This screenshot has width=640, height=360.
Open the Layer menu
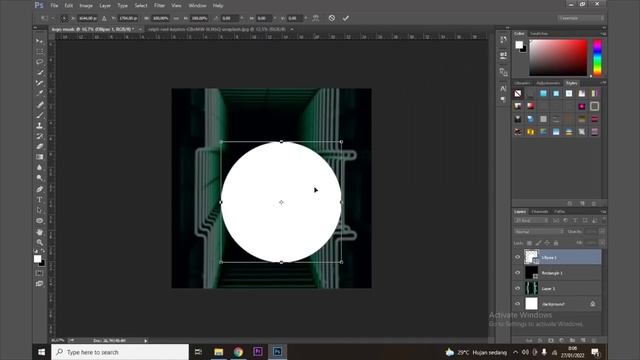tap(105, 6)
